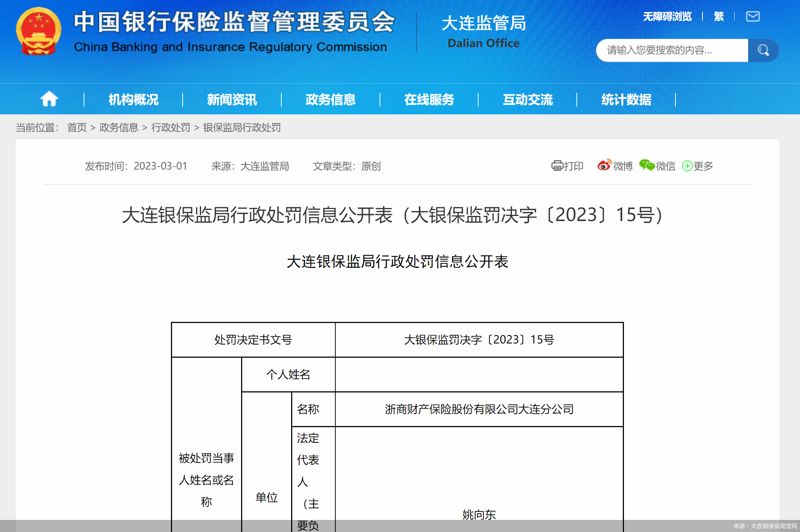Open 更多 sharing options
Viewport: 800px width, 532px height.
(x=697, y=166)
